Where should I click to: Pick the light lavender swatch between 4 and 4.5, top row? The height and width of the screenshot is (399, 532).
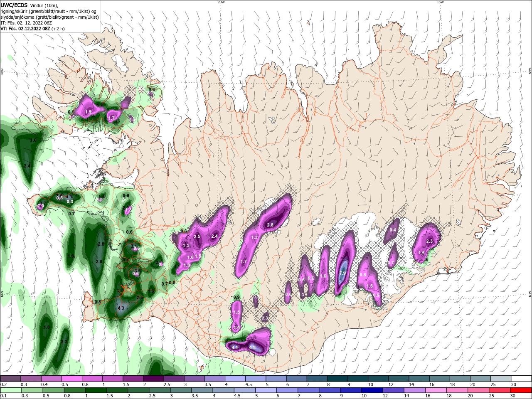(x=235, y=379)
